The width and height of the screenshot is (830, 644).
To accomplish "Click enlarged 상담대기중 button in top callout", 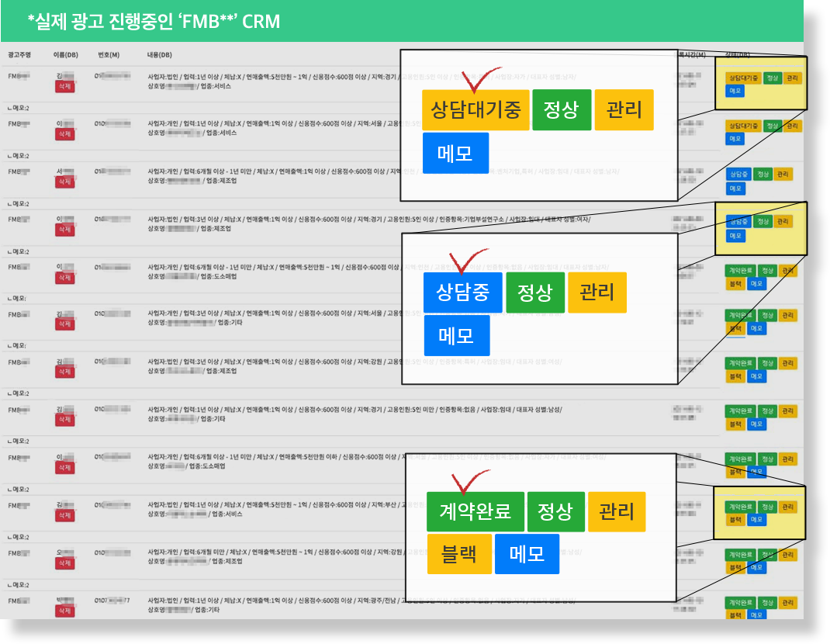I will [476, 109].
